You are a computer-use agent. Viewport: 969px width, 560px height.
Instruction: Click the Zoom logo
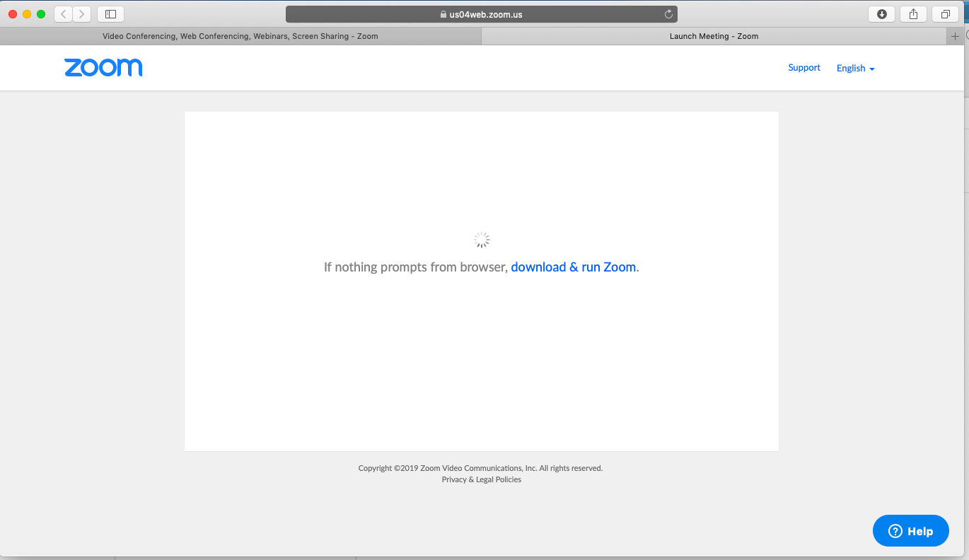[103, 68]
